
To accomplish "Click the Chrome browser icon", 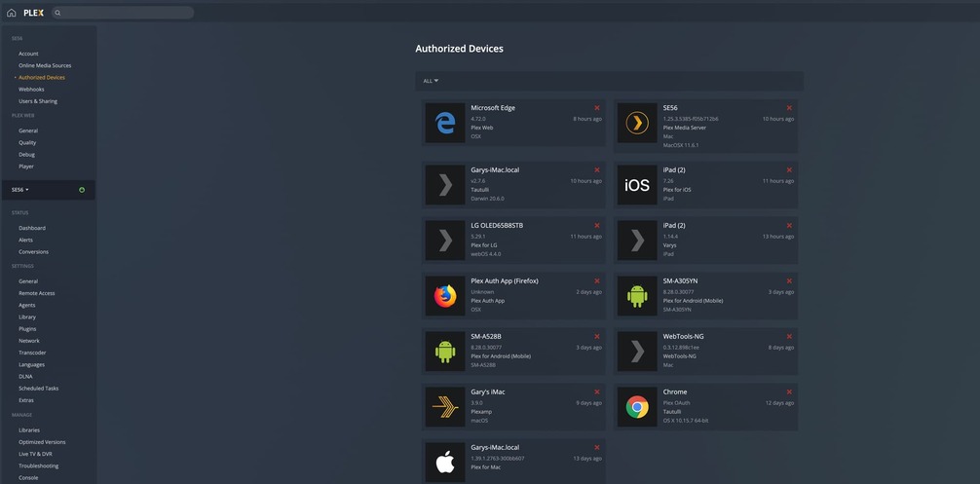I will click(637, 407).
